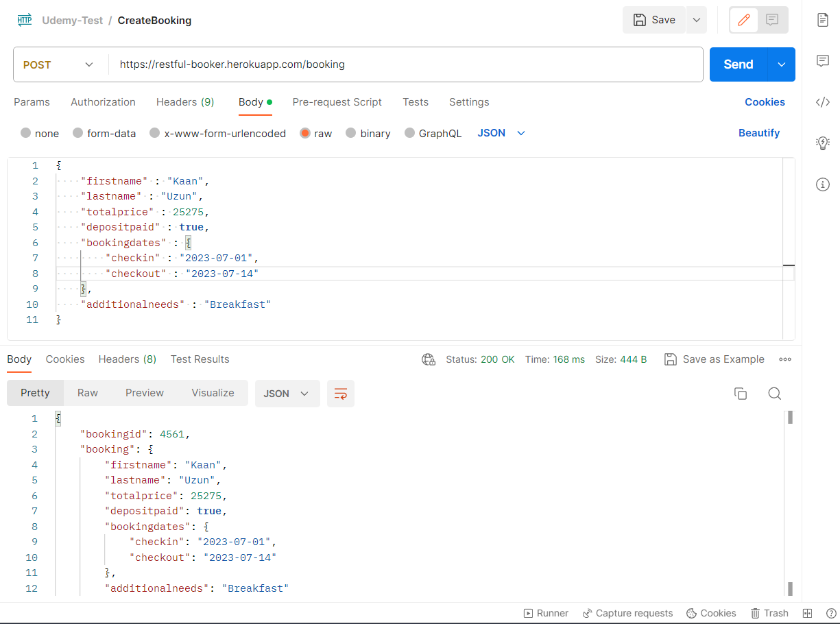Switch response view to Pretty
Screen dimensions: 840x624
(x=35, y=393)
